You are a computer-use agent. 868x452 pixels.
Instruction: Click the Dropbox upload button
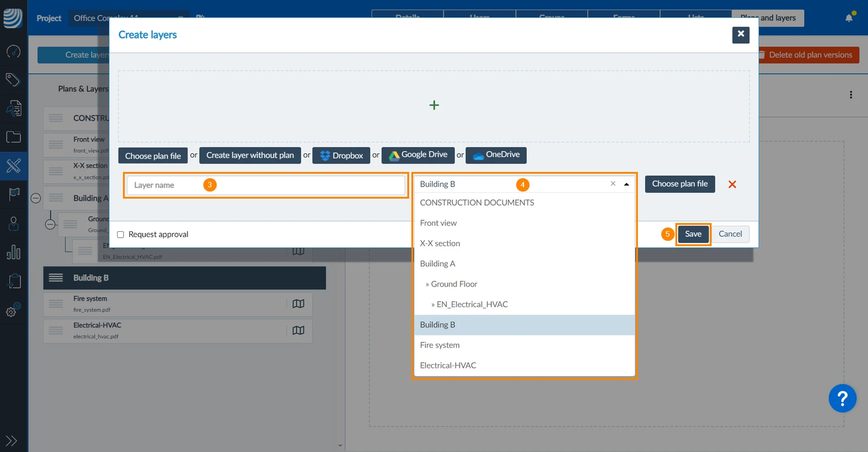tap(341, 156)
